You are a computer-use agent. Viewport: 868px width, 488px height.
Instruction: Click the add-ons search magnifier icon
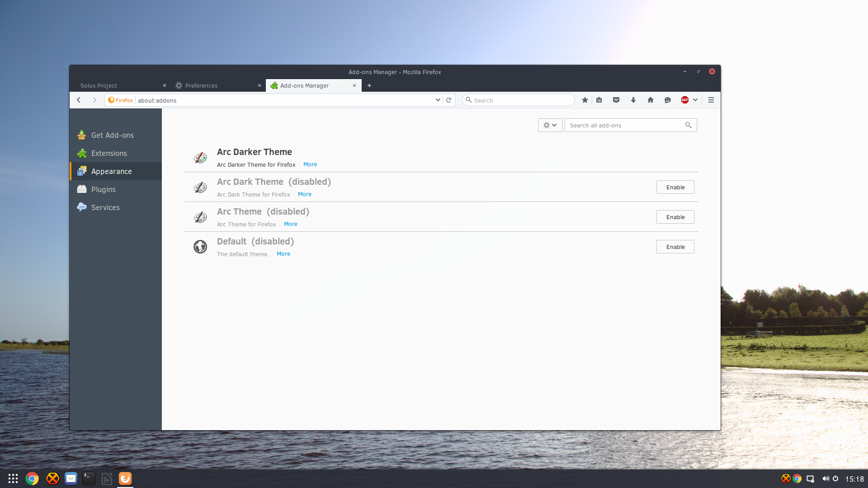click(x=688, y=125)
